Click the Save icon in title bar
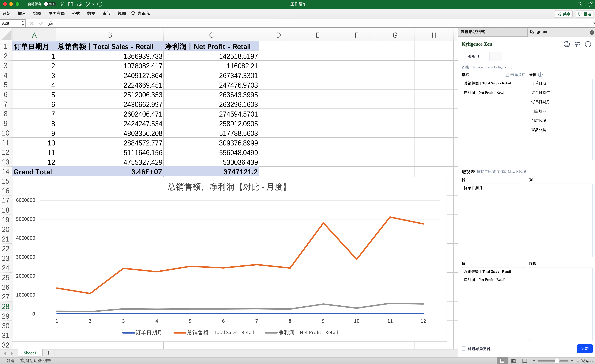The width and height of the screenshot is (595, 364). tap(70, 4)
